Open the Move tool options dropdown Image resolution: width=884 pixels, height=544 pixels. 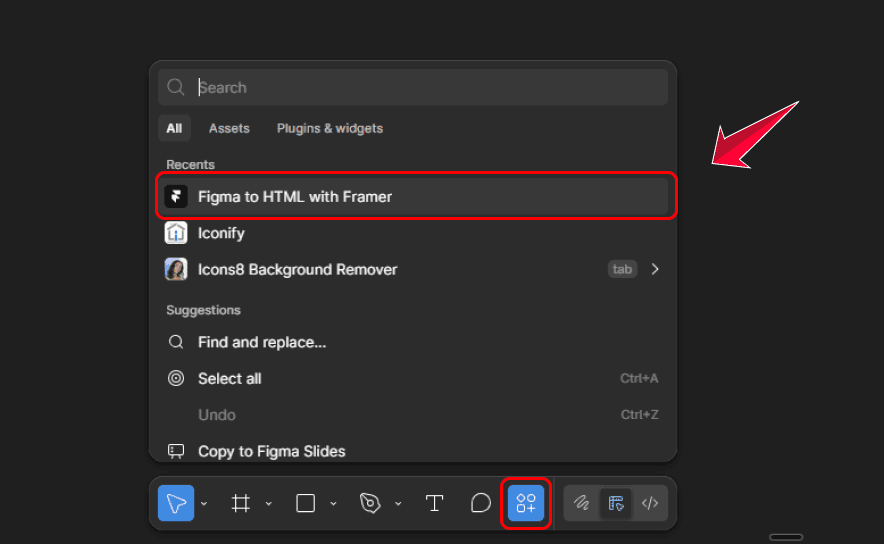204,503
